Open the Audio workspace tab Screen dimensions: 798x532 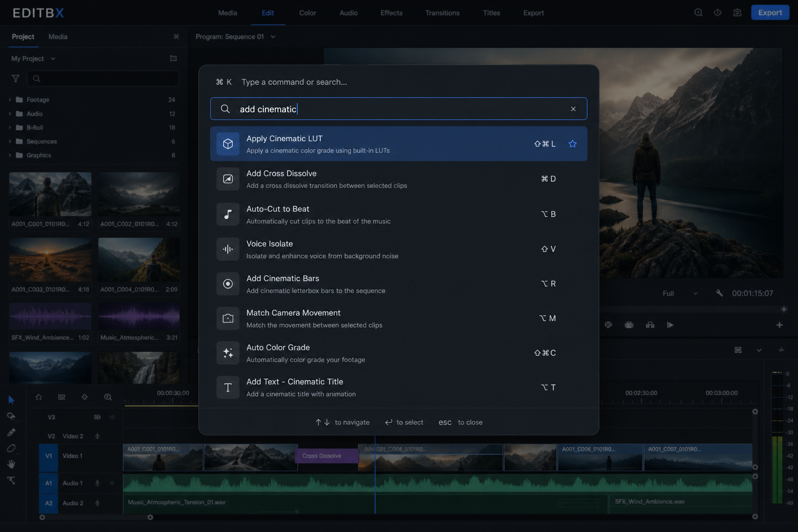[x=348, y=13]
